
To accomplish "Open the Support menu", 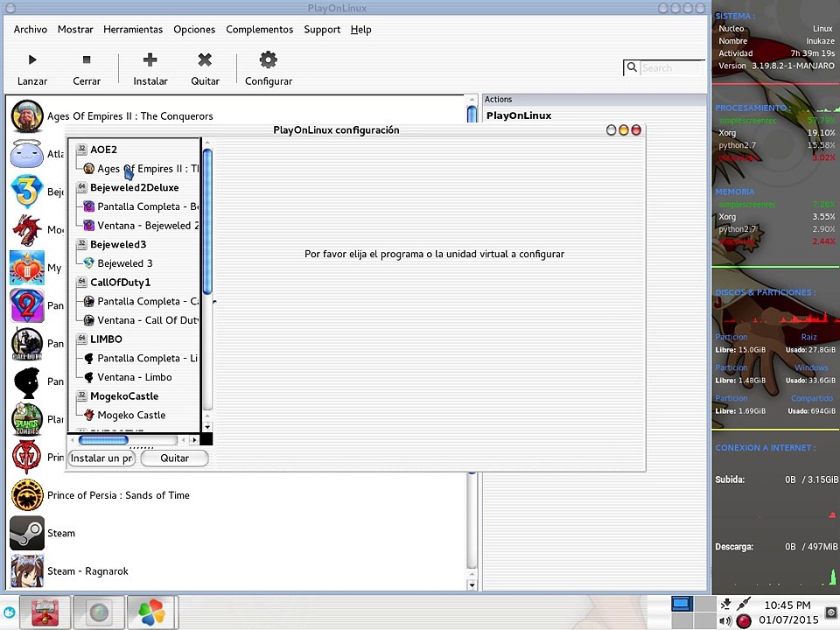I will (322, 30).
